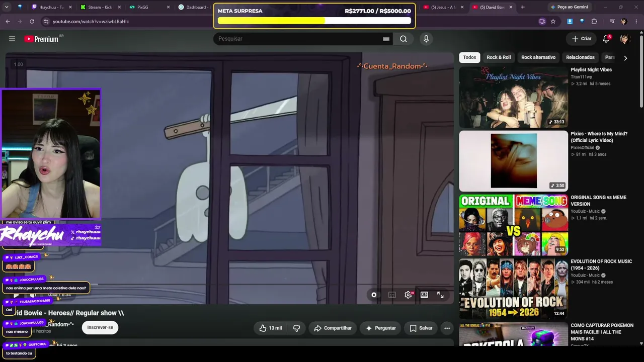The height and width of the screenshot is (362, 644).
Task: Click the purple screen-share icon in address bar
Action: [x=542, y=22]
